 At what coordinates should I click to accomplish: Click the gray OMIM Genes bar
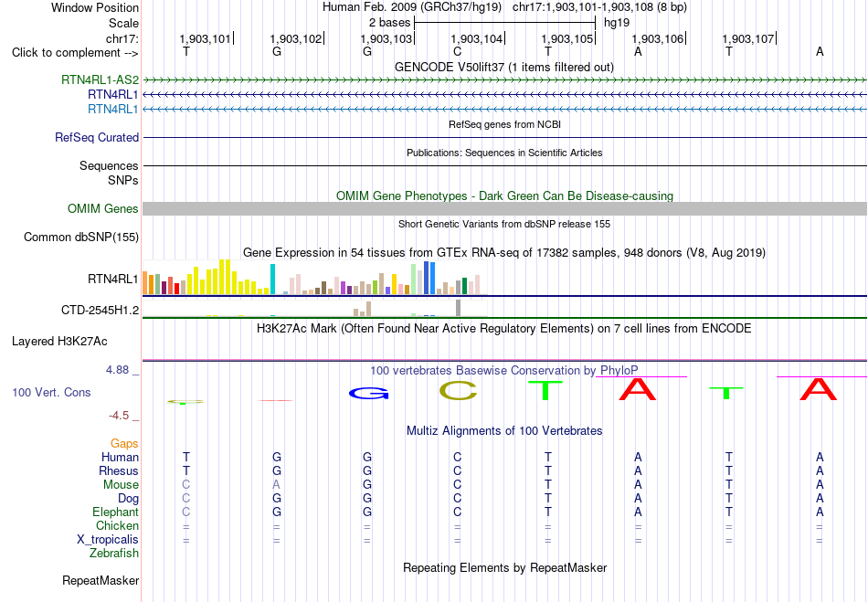[504, 208]
